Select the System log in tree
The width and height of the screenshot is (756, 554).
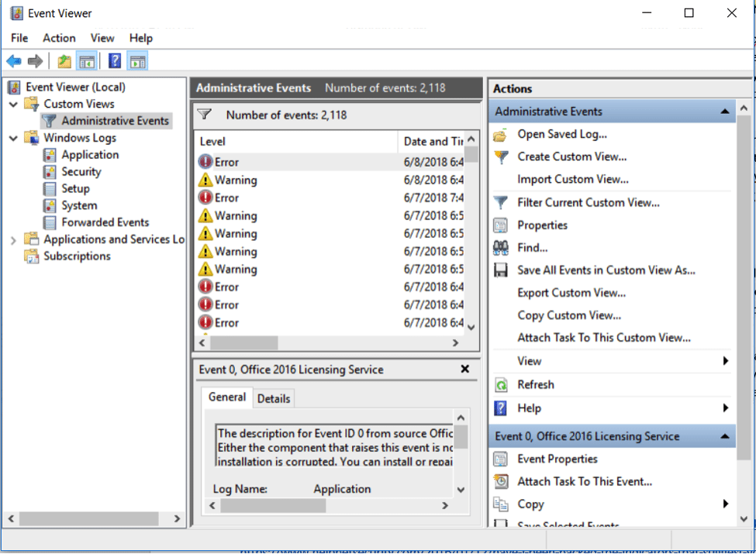click(x=79, y=205)
